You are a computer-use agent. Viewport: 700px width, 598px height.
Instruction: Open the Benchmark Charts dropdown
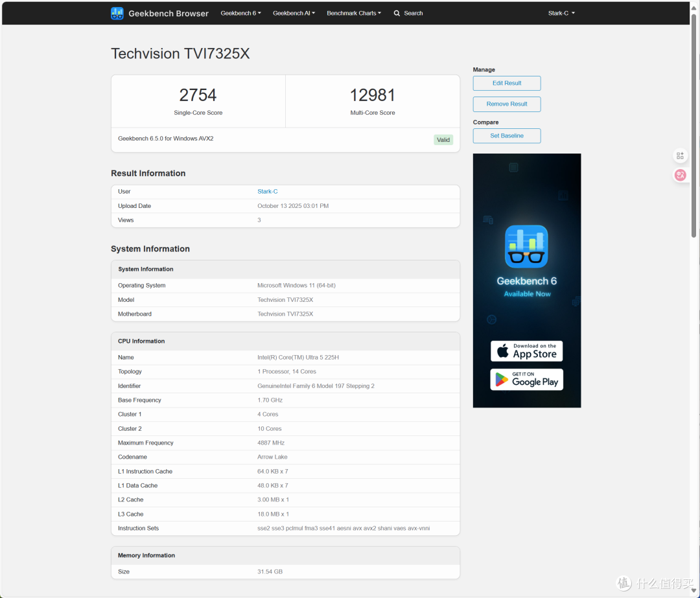pos(354,14)
